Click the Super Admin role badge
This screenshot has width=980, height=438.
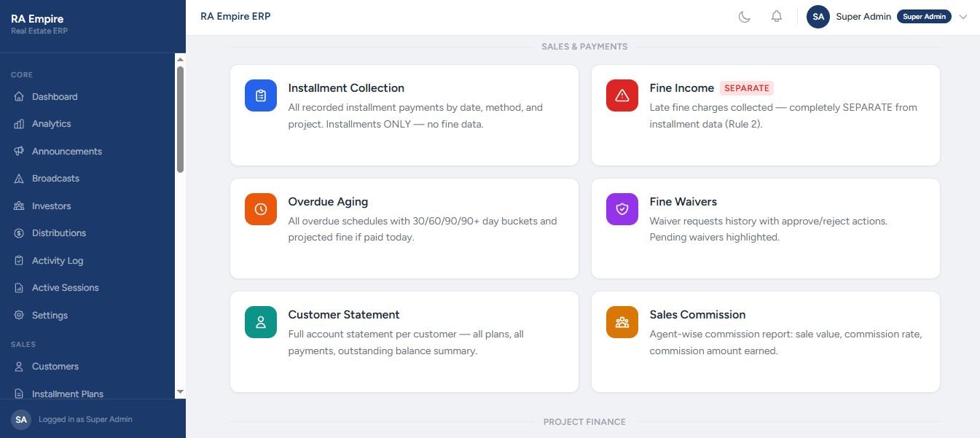point(924,17)
